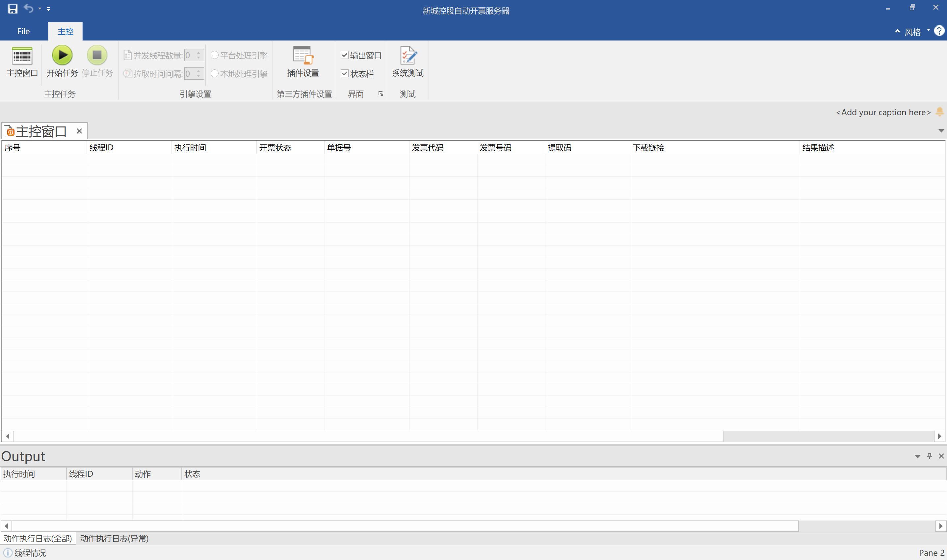Increase 并发线程数量 with up stepper

199,52
